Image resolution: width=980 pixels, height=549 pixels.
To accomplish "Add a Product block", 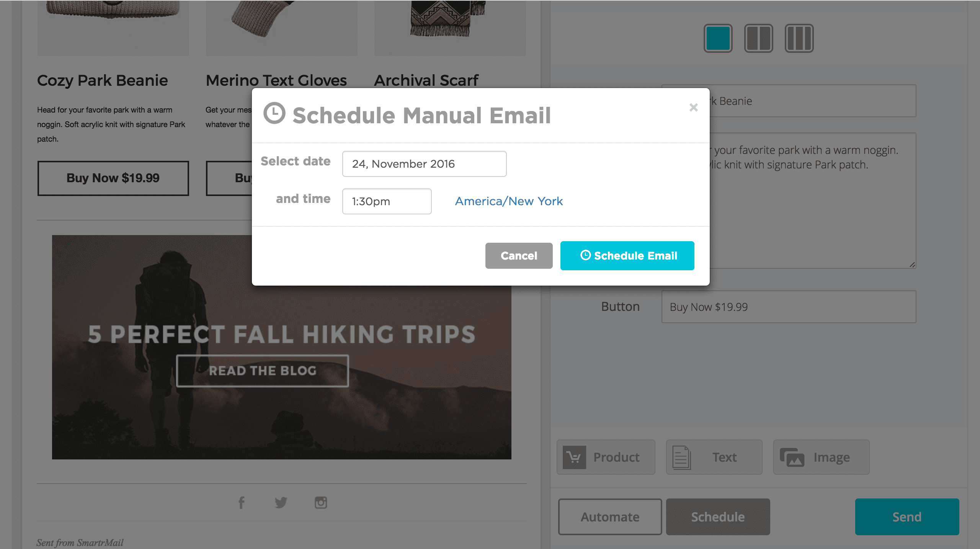I will [x=606, y=457].
